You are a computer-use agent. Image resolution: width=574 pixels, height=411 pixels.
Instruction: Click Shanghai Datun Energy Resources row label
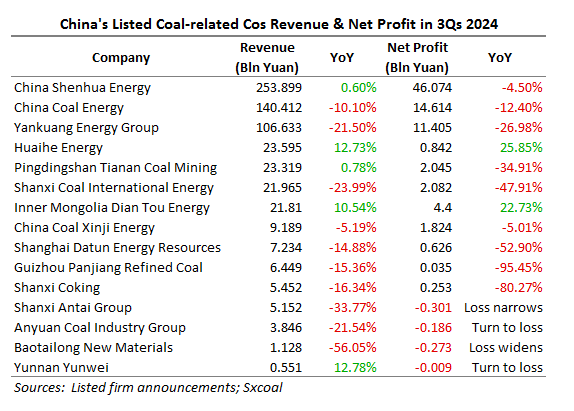(118, 247)
